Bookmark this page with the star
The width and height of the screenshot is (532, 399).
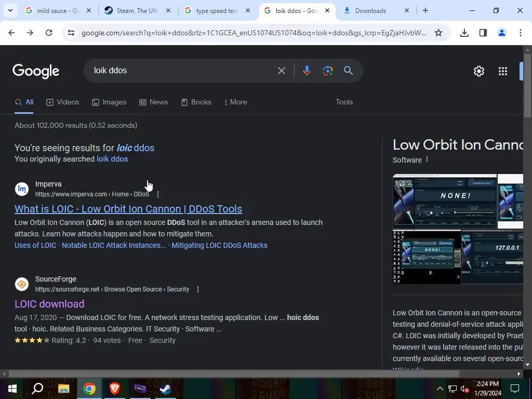point(438,33)
